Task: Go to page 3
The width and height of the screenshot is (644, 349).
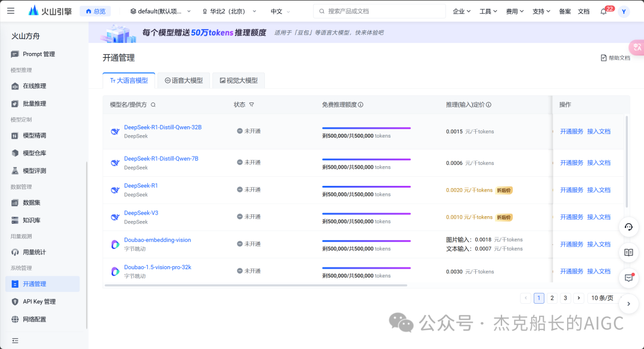Action: (565, 298)
